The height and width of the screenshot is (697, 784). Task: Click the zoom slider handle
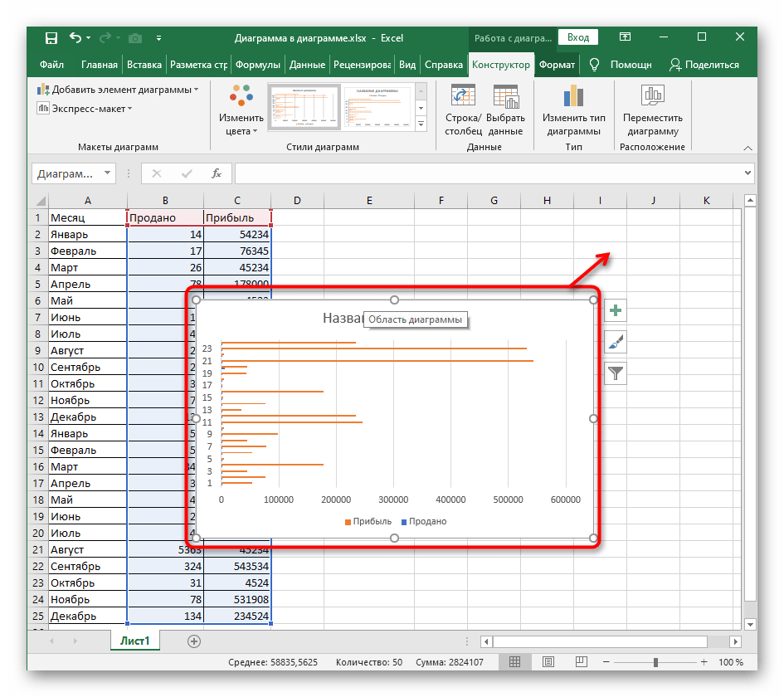655,662
